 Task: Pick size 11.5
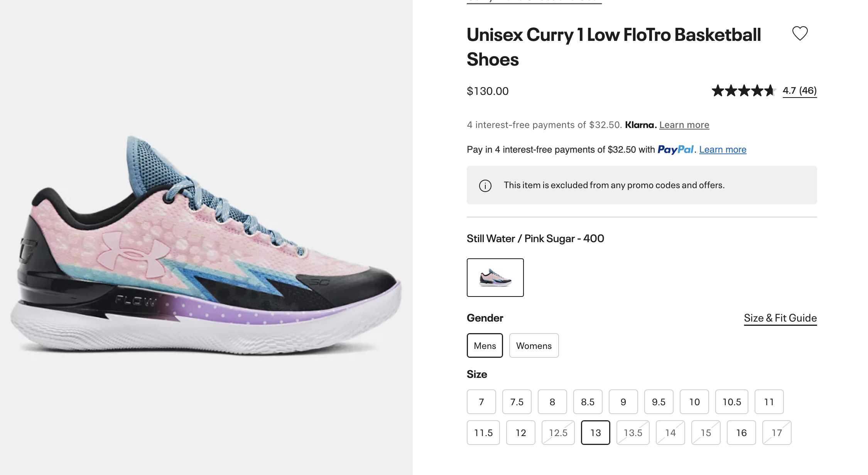pos(483,433)
